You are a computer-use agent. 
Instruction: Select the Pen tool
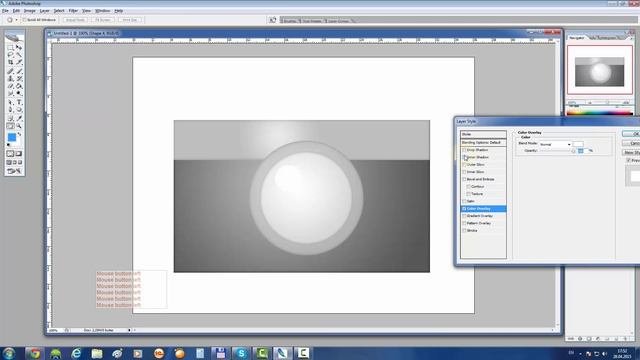tap(10, 110)
